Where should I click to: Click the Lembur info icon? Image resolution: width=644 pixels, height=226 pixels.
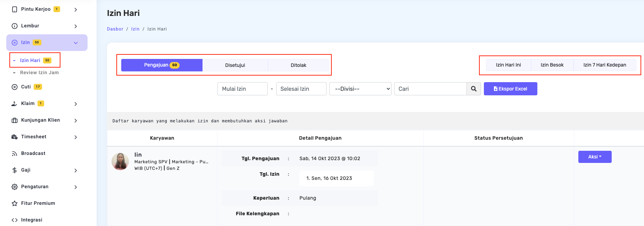pos(15,26)
